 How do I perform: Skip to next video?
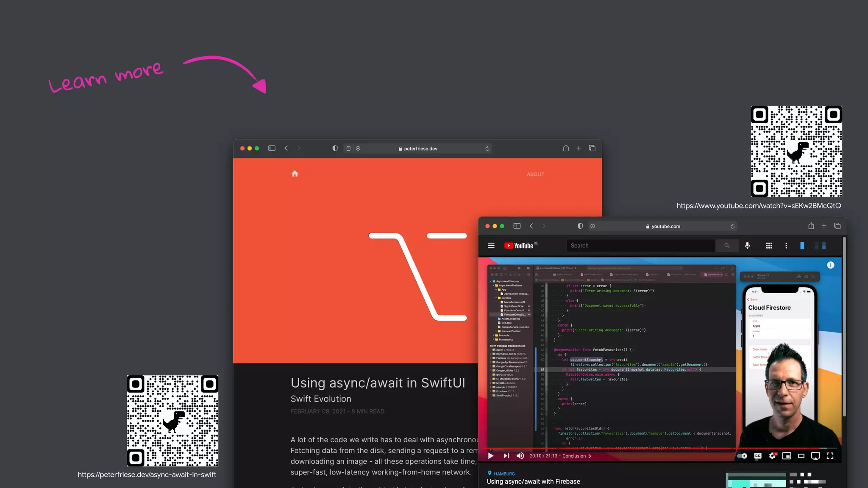[x=506, y=456]
